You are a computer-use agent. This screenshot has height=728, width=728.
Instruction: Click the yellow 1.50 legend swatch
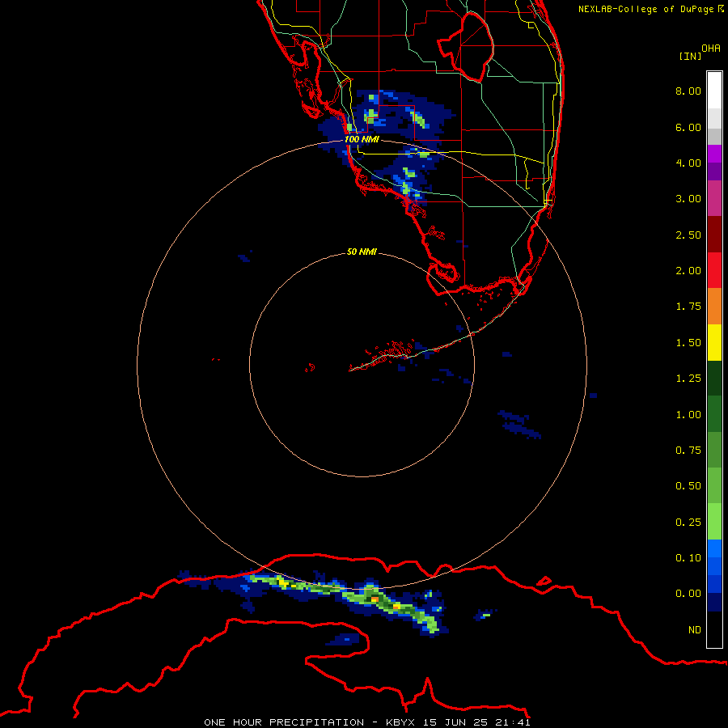click(714, 342)
